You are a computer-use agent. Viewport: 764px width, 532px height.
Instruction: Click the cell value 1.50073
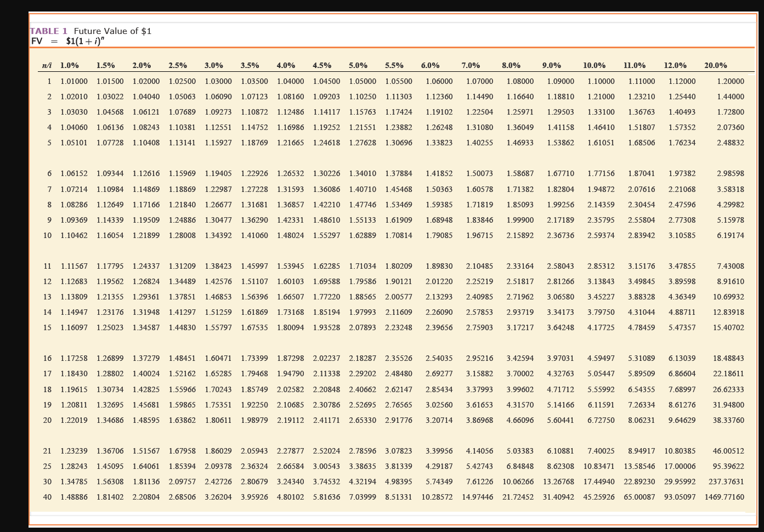(479, 173)
